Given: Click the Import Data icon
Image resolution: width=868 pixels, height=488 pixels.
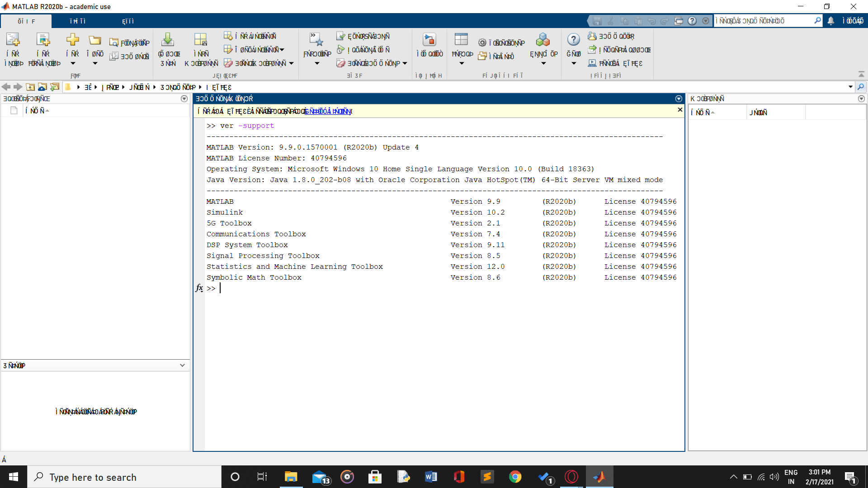Looking at the screenshot, I should (x=168, y=41).
